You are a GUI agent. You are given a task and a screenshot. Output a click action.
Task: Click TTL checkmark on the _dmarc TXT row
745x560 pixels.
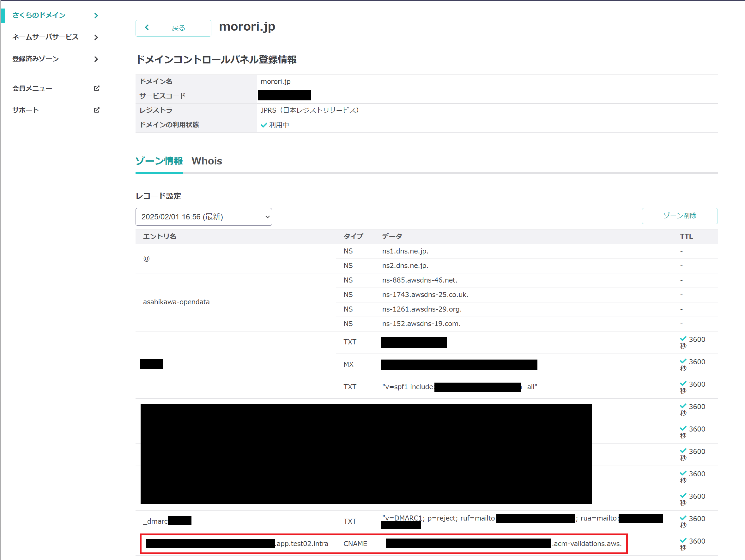point(683,518)
